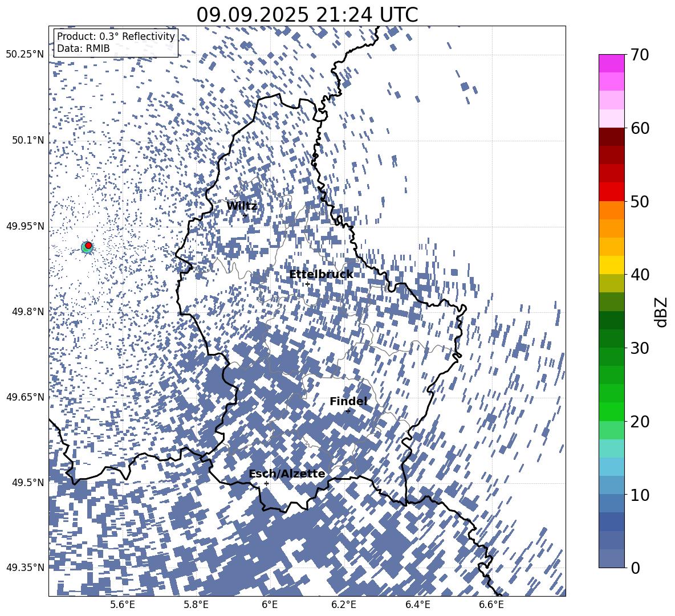Click the slate blue bottom colorbar segment
Viewport: 675px width, 616px height.
pos(611,558)
